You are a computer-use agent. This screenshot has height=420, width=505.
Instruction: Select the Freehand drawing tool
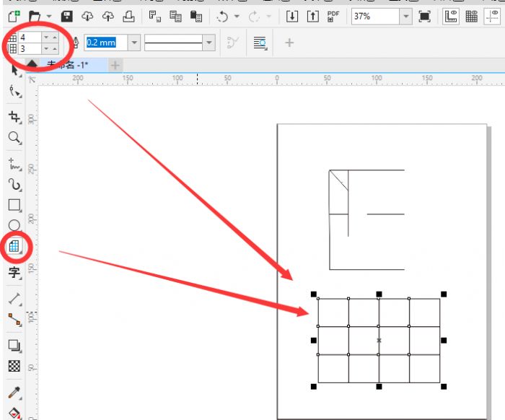click(14, 165)
